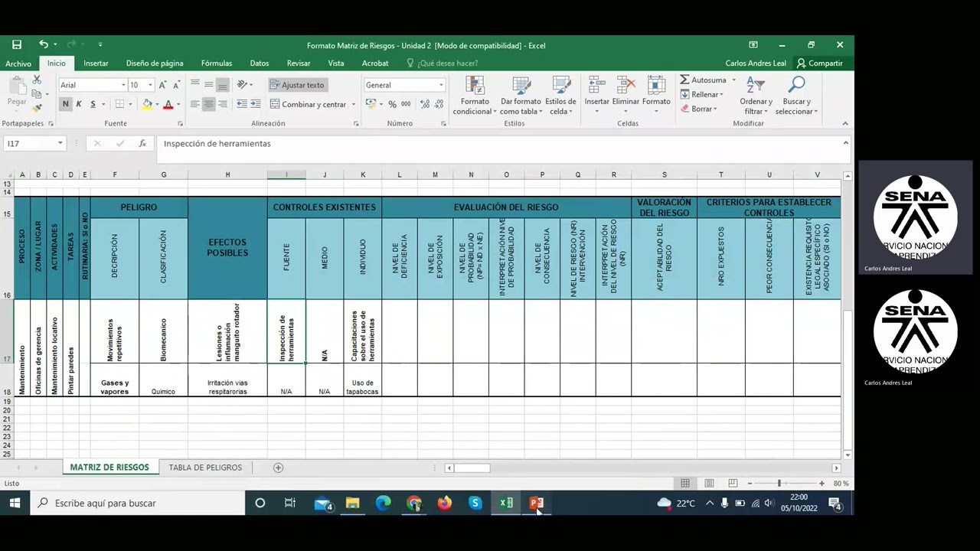Click the ¿Qué desea hacer? search box
This screenshot has width=980, height=551.
click(x=443, y=64)
